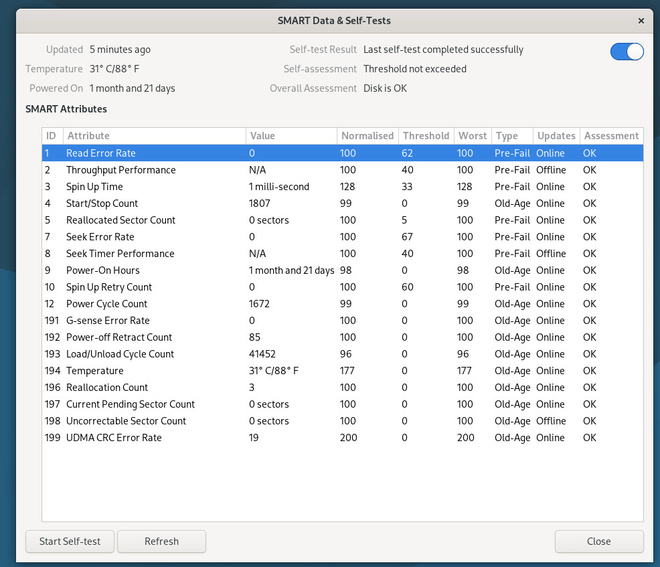Select the Current Pending Sector Count row
660x567 pixels.
[x=342, y=404]
